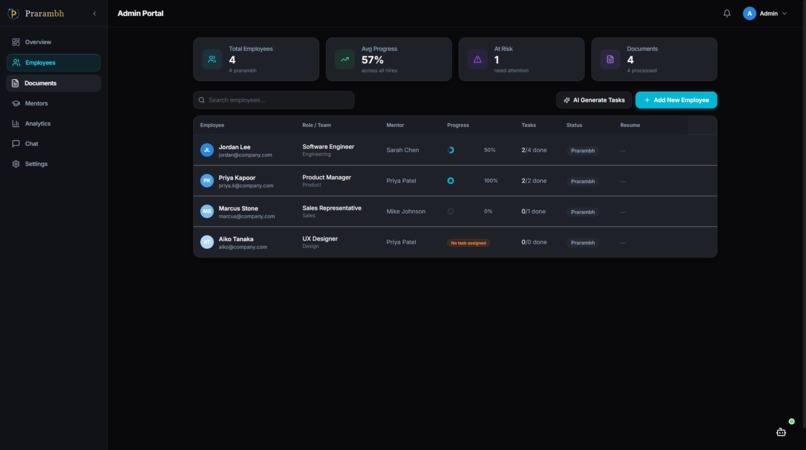Screen dimensions: 806x450
Task: Click the Employee column header
Action: 212,125
